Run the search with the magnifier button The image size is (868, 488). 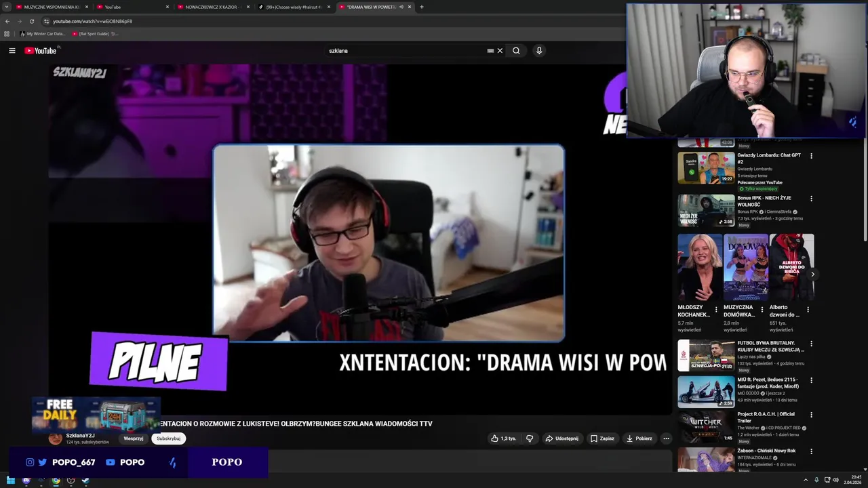click(x=516, y=51)
